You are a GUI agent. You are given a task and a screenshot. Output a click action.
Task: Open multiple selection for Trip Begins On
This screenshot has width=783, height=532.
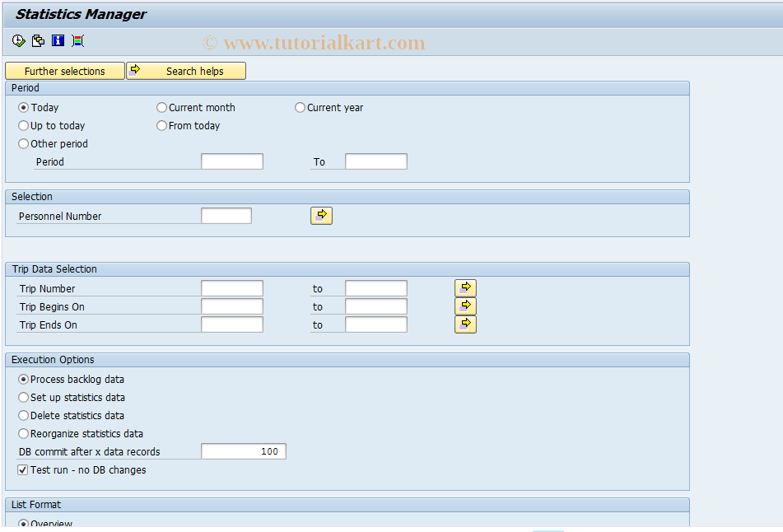[465, 306]
